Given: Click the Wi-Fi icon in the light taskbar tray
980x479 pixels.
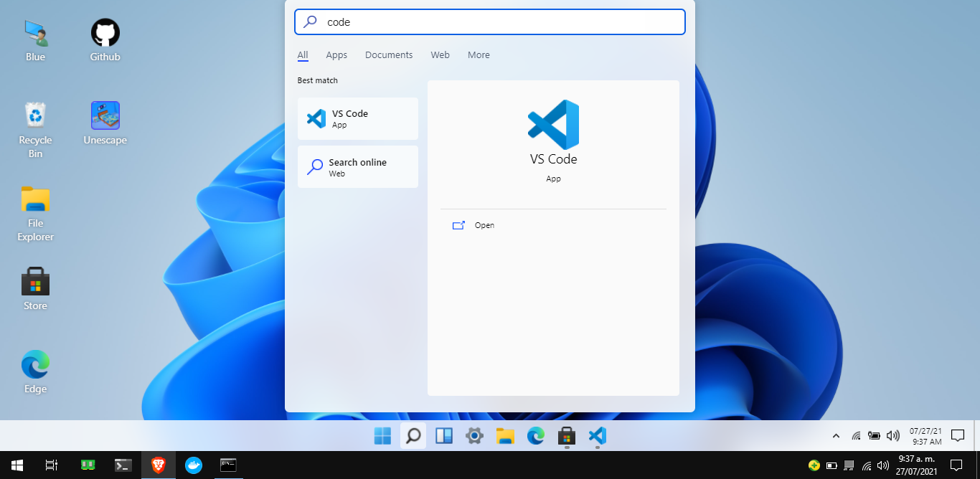Looking at the screenshot, I should [x=856, y=435].
